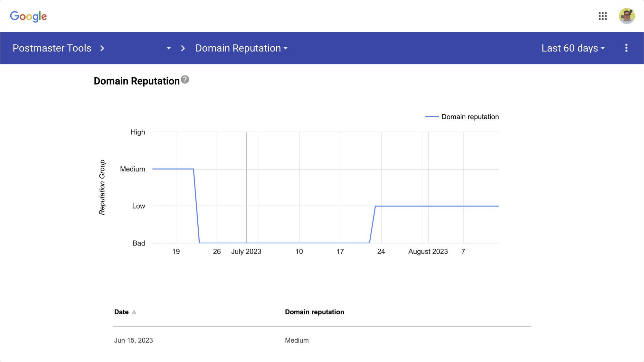Click the July 2023 axis label
Screen dimensions: 644x362
coord(246,252)
